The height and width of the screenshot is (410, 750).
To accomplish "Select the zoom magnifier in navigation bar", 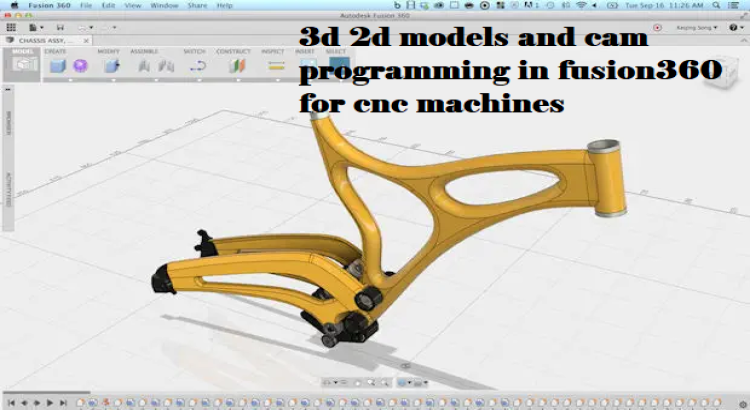I will 371,383.
